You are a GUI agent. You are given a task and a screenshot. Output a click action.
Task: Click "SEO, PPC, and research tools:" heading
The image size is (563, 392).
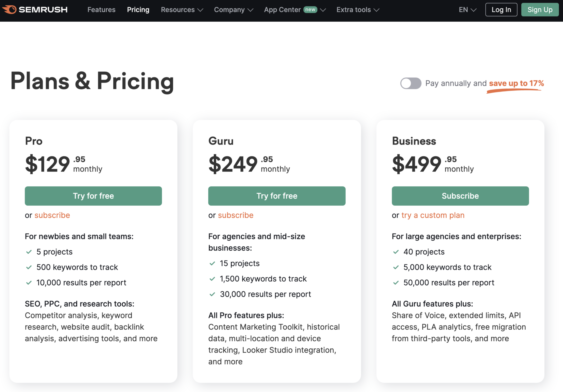(80, 304)
